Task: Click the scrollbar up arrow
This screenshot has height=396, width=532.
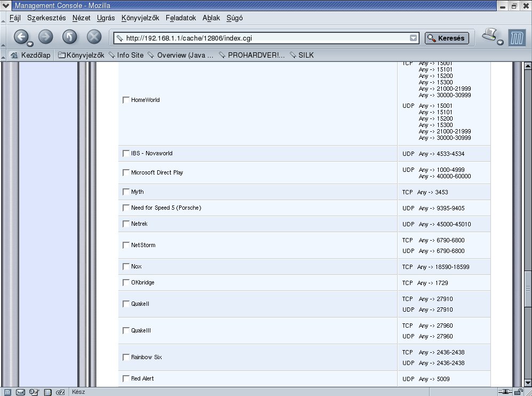Action: click(528, 66)
